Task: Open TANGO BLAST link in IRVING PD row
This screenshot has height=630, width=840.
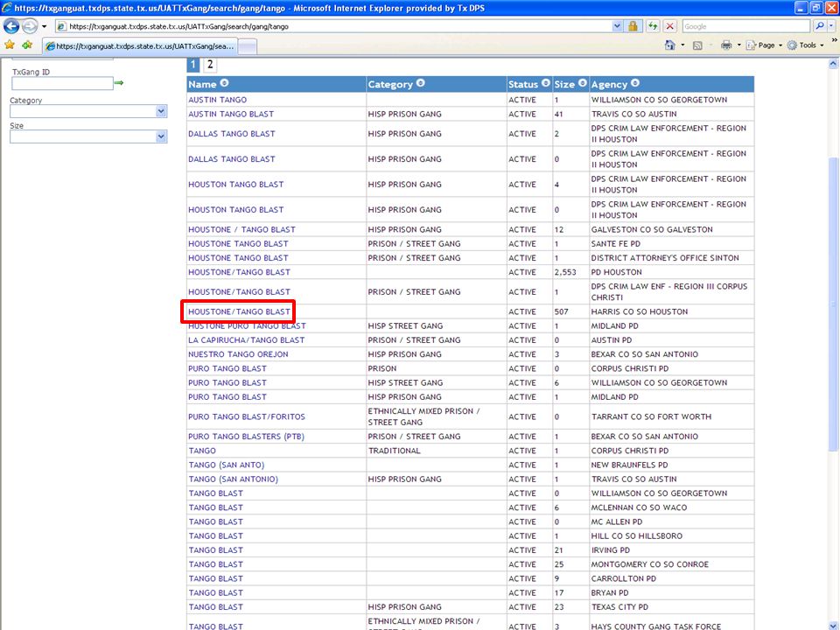Action: tap(215, 550)
